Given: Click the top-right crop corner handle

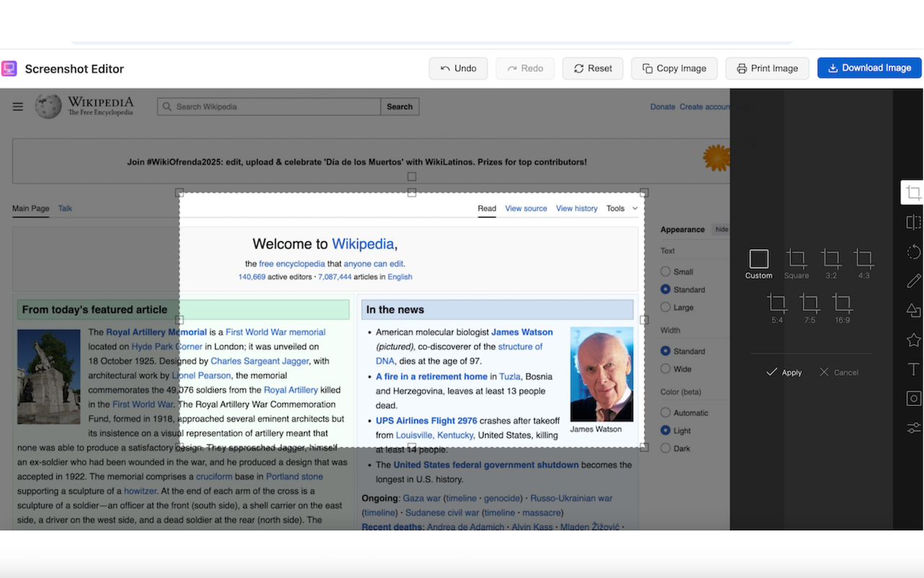Looking at the screenshot, I should tap(645, 193).
